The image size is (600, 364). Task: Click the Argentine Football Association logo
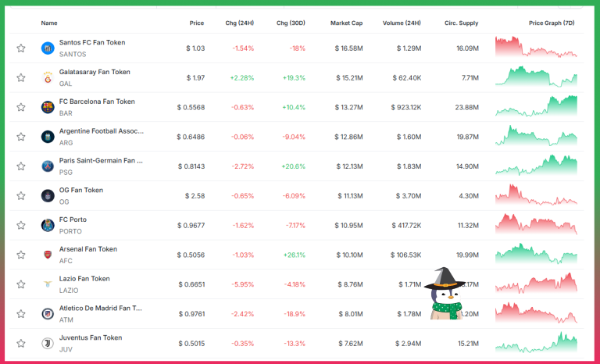[48, 137]
